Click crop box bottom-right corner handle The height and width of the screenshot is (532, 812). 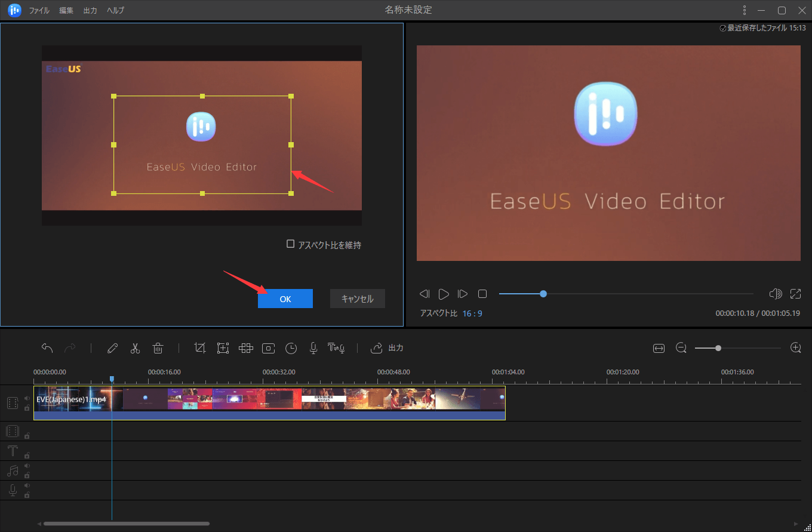291,193
